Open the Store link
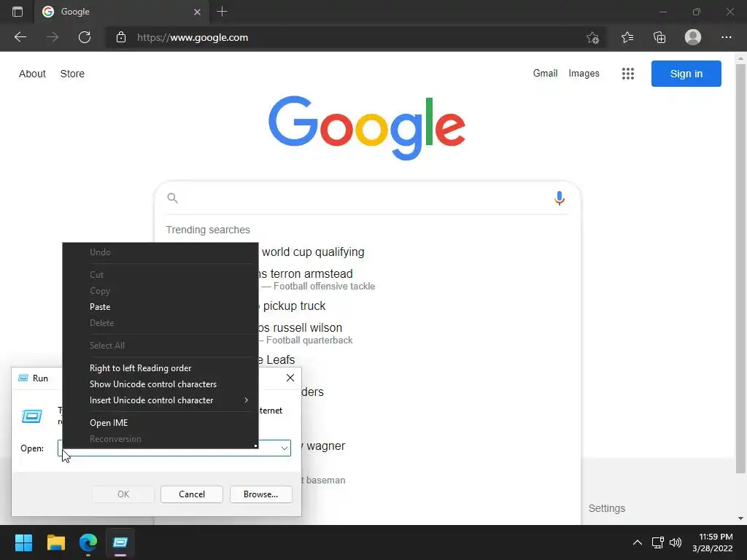Image resolution: width=747 pixels, height=560 pixels. (x=72, y=74)
